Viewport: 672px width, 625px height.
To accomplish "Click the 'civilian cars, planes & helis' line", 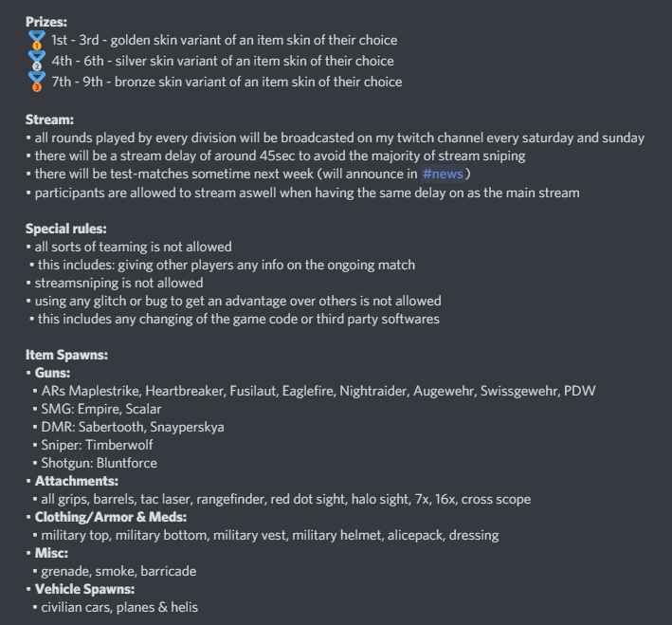I will click(x=119, y=607).
